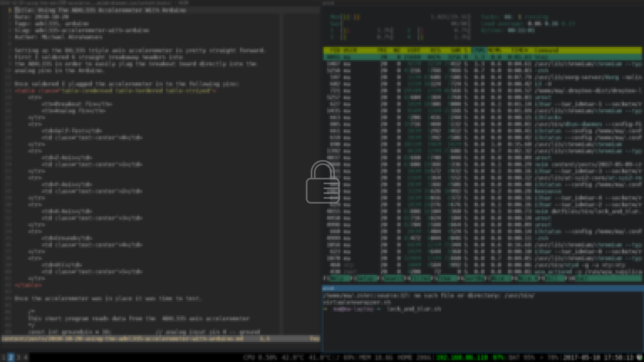Click the lock_and_blur.sh command at terminal prompt
This screenshot has height=362, width=644.
(x=414, y=309)
